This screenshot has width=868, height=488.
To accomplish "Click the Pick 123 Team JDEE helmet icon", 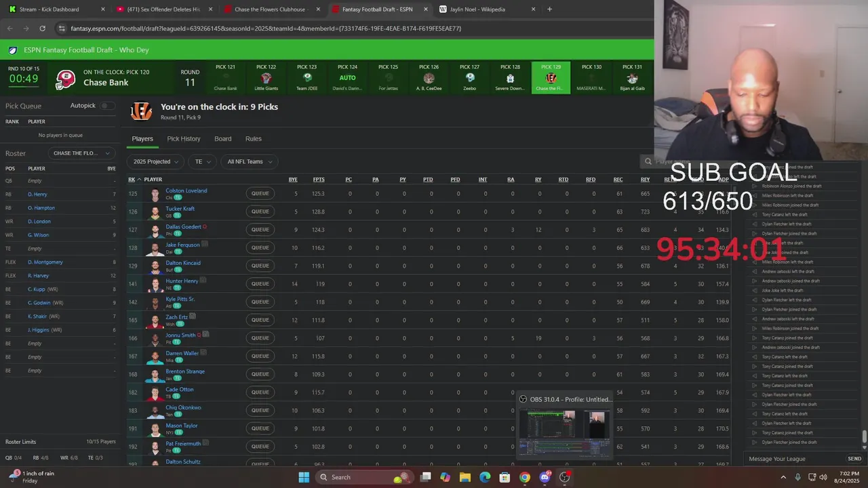I will point(307,78).
